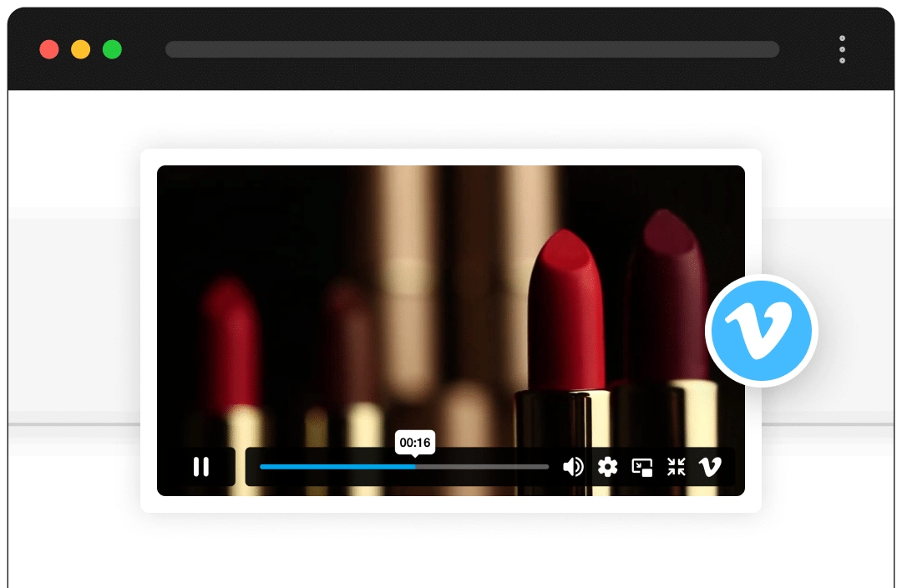Click the 00:16 timestamp tooltip
Screen dimensions: 902x588
click(415, 444)
